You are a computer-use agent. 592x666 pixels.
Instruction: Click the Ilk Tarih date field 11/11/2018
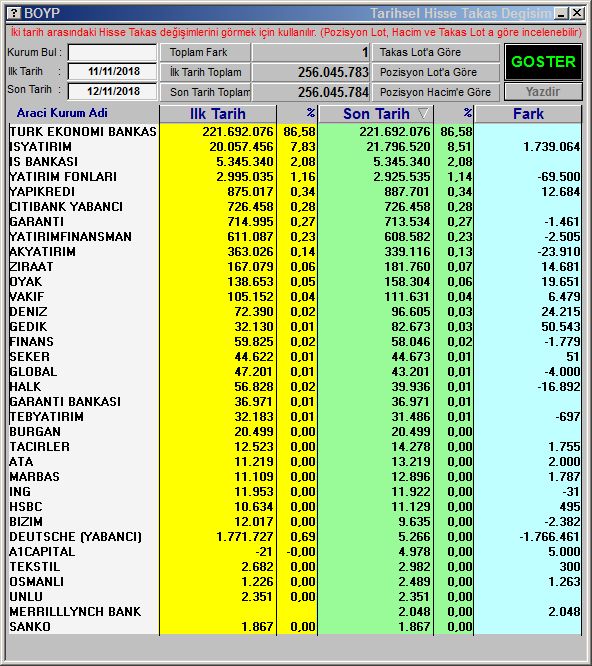click(113, 71)
